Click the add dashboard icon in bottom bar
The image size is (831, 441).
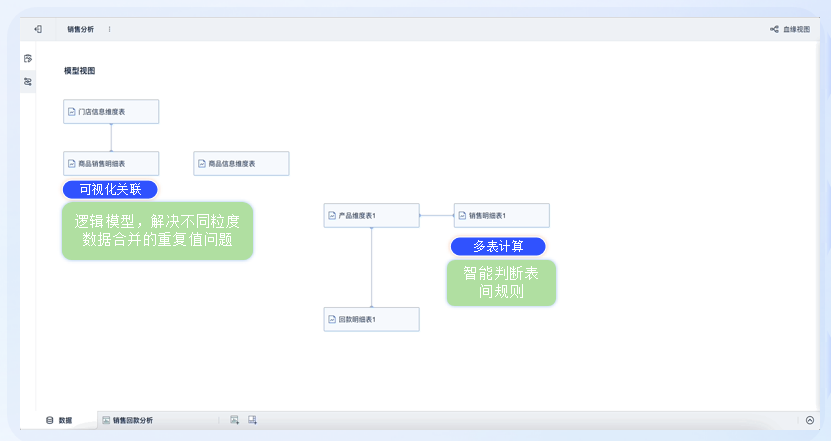click(252, 420)
